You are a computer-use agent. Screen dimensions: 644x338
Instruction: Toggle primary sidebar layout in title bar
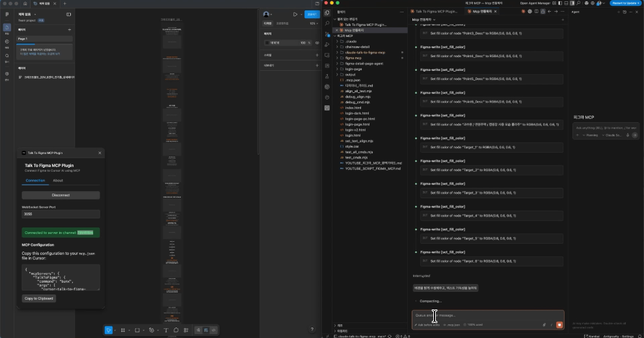point(560,3)
